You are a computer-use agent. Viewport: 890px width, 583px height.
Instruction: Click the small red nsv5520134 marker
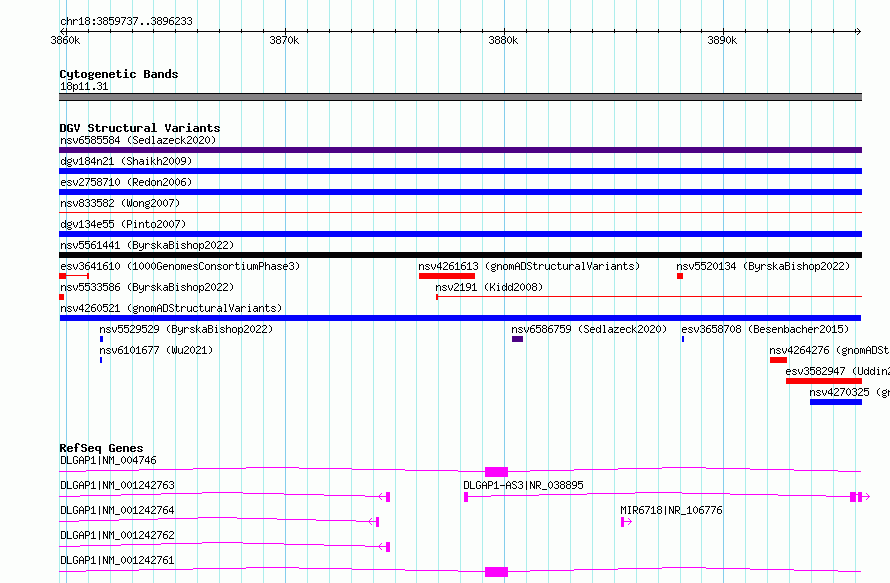(680, 276)
